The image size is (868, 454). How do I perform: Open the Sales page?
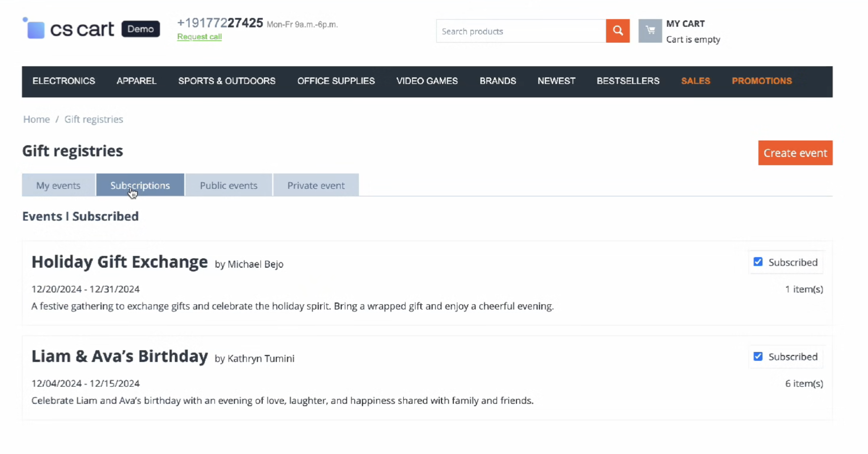(x=696, y=81)
